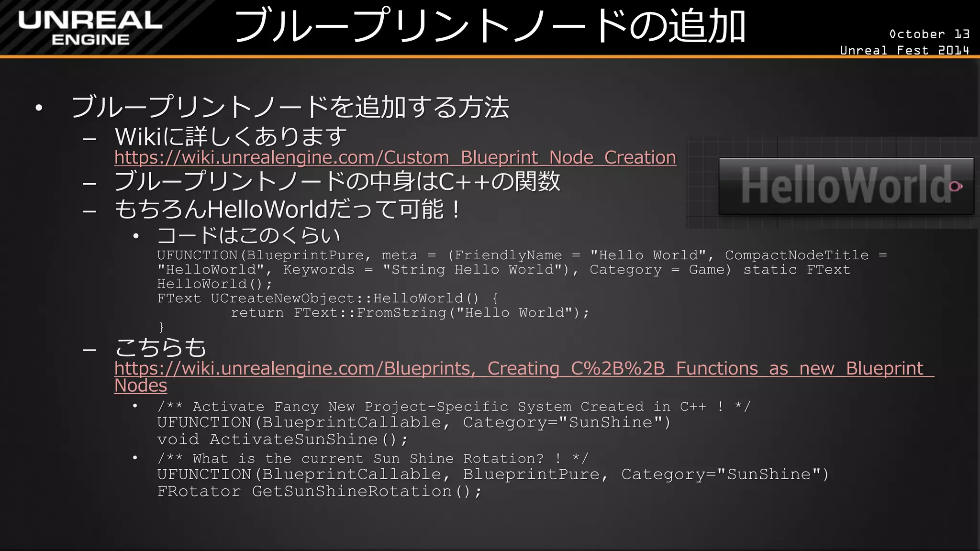Click the 'FText UCreateNewObject::HelloWorld()' code line
980x551 pixels.
tap(328, 298)
